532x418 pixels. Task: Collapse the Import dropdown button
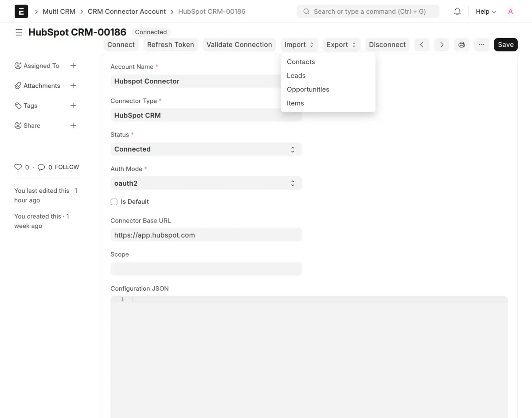pyautogui.click(x=299, y=45)
